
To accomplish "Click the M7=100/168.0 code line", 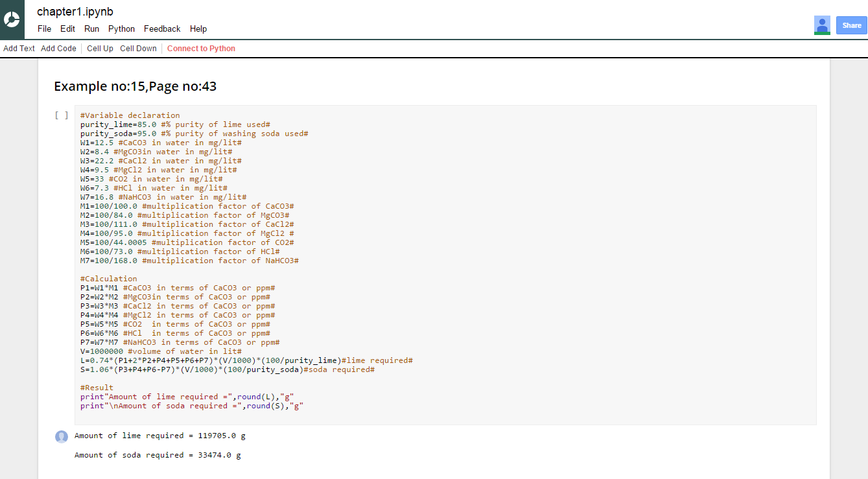I will point(189,261).
